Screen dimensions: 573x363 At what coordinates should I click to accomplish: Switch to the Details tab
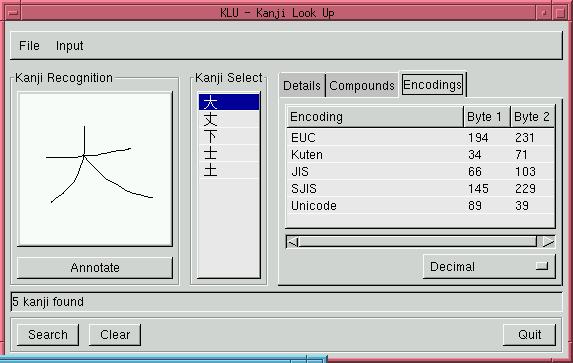click(x=302, y=86)
